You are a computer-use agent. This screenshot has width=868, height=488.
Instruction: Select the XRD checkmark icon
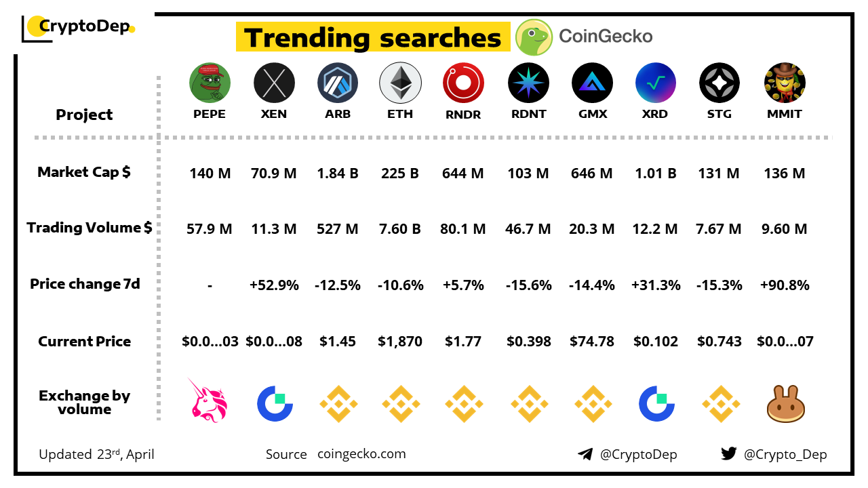656,83
